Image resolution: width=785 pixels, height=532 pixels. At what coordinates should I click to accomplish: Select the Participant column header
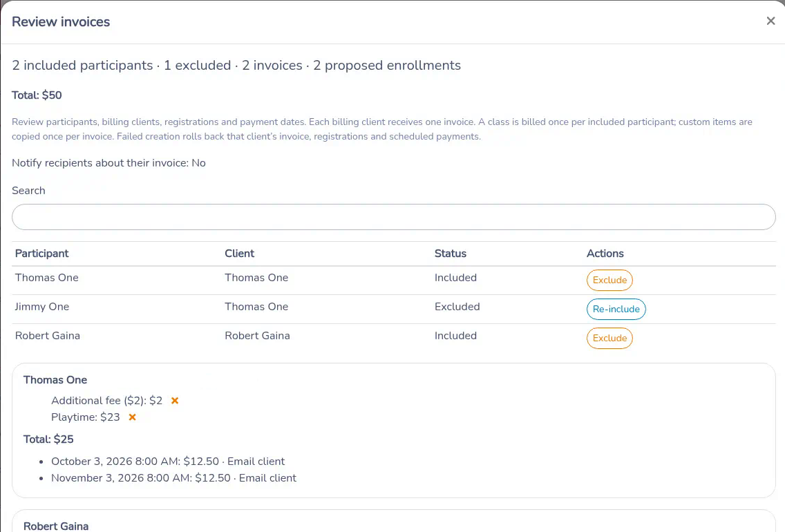pos(41,254)
